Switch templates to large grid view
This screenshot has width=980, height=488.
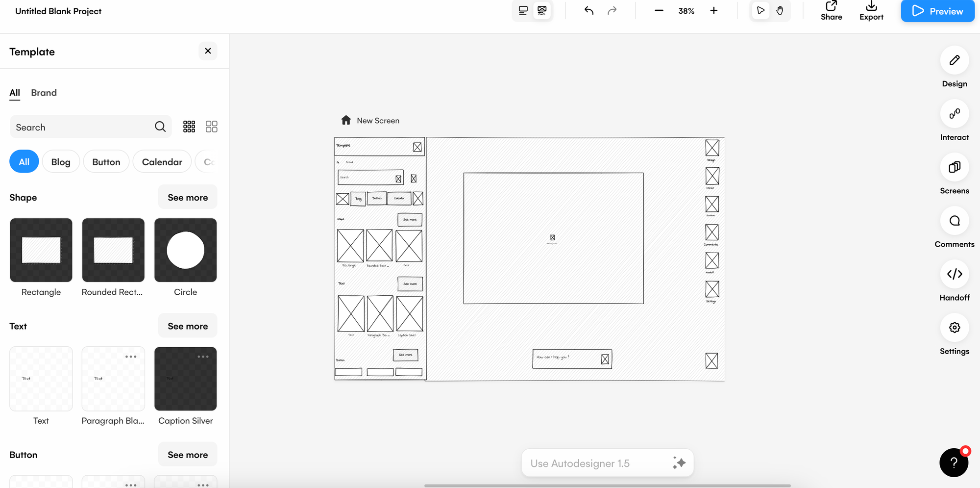pyautogui.click(x=212, y=127)
